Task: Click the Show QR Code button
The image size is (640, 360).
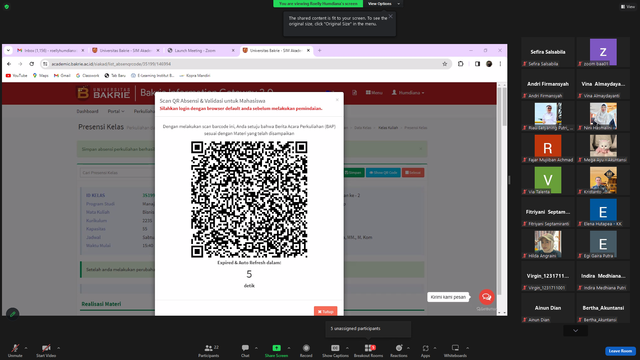Action: [383, 173]
